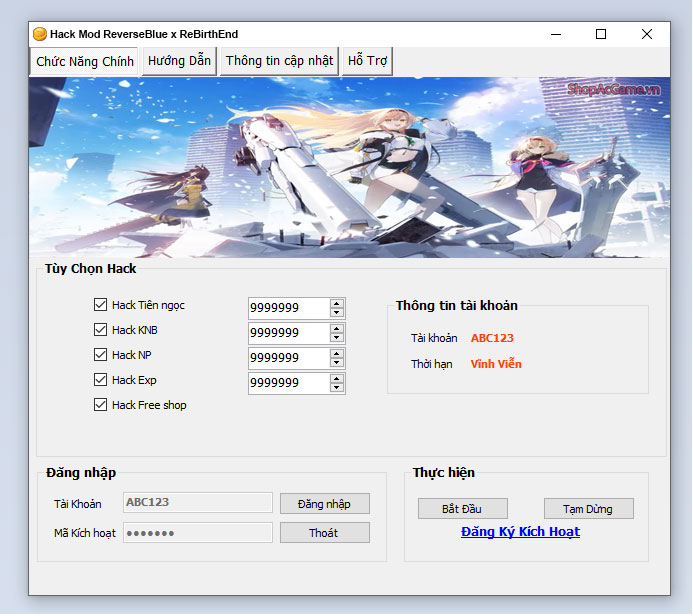This screenshot has height=616, width=693.
Task: Start the hack with Bắt Đầu button
Action: click(x=463, y=509)
